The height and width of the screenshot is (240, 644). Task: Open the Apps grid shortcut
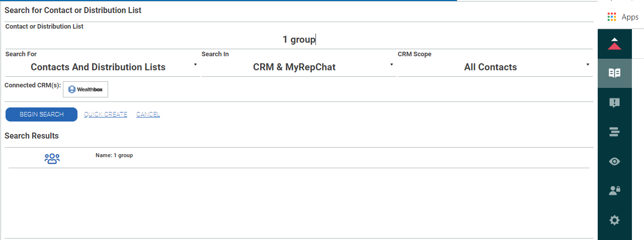point(622,17)
